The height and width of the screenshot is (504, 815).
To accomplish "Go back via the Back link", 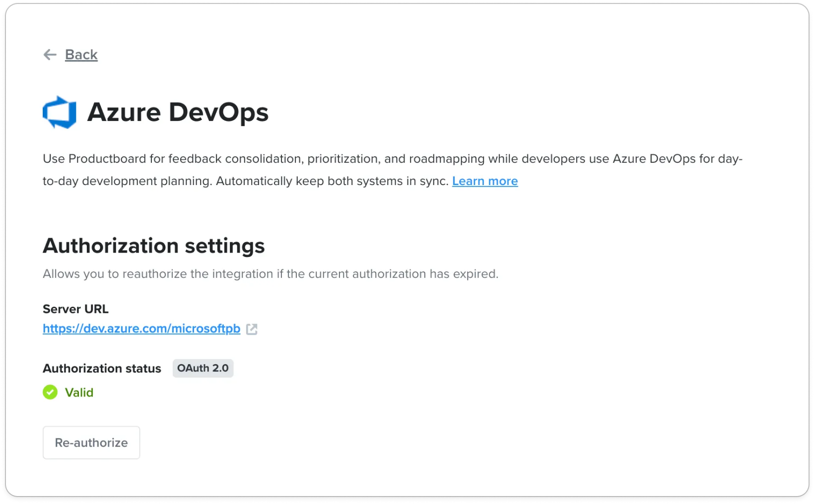I will (81, 55).
